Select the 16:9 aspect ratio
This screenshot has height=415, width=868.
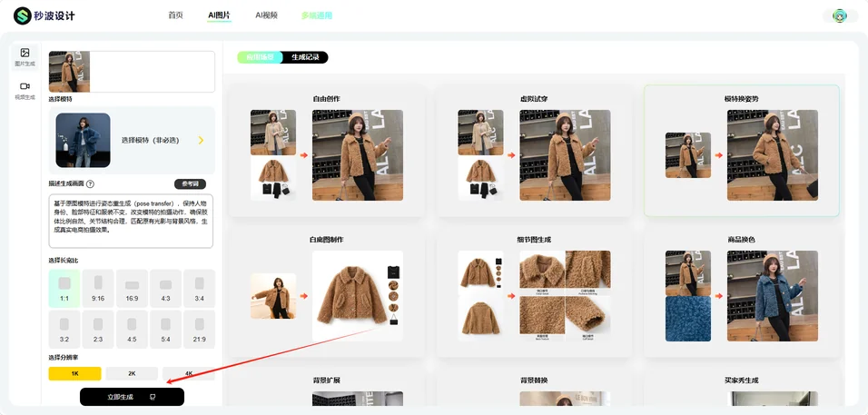(132, 288)
